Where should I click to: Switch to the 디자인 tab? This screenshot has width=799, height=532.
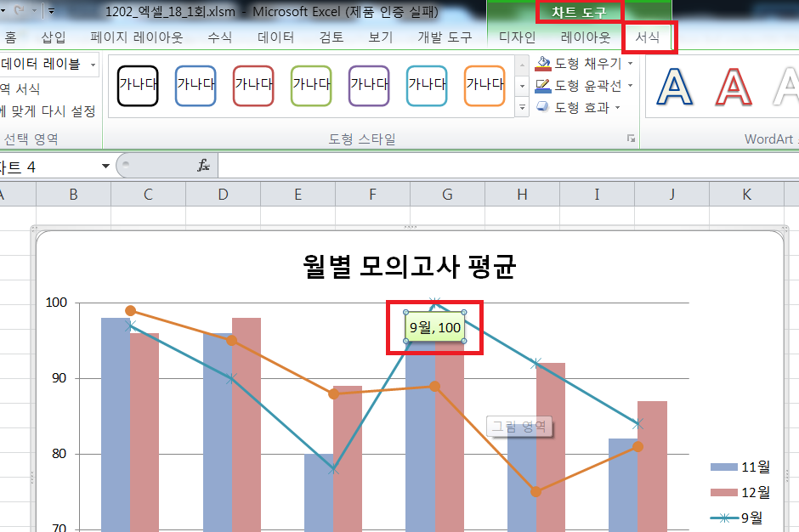(x=517, y=37)
